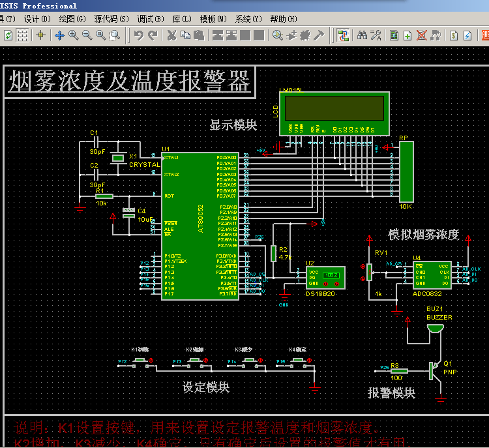Viewport: 489px width, 448px height.
Task: Select the R3 100 ohm resistor
Action: [399, 371]
